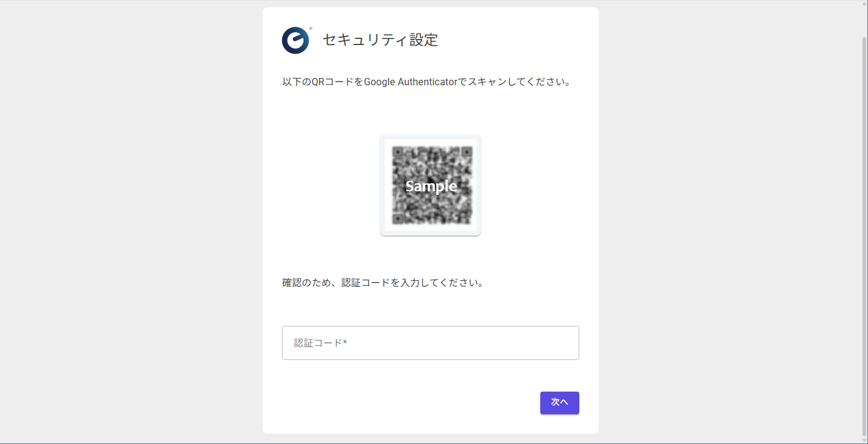Click the セキュリティ設定 page heading
The height and width of the screenshot is (444, 868).
379,40
